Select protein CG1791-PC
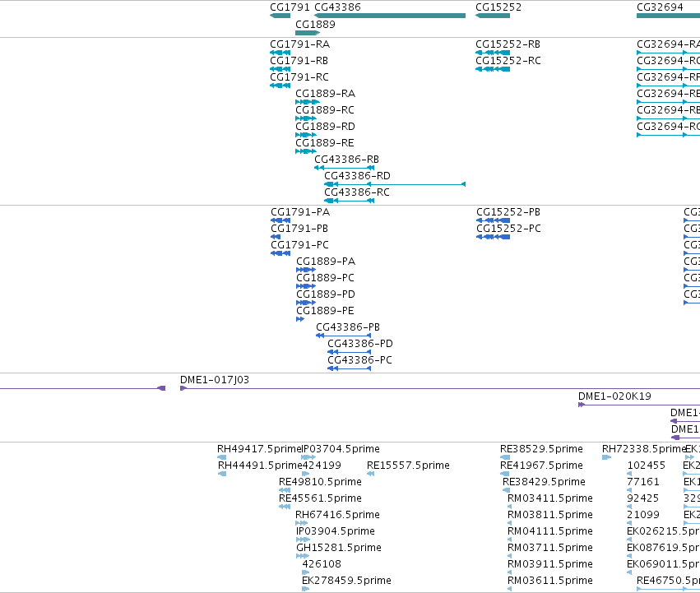Screen dimensions: 700x593 click(299, 245)
